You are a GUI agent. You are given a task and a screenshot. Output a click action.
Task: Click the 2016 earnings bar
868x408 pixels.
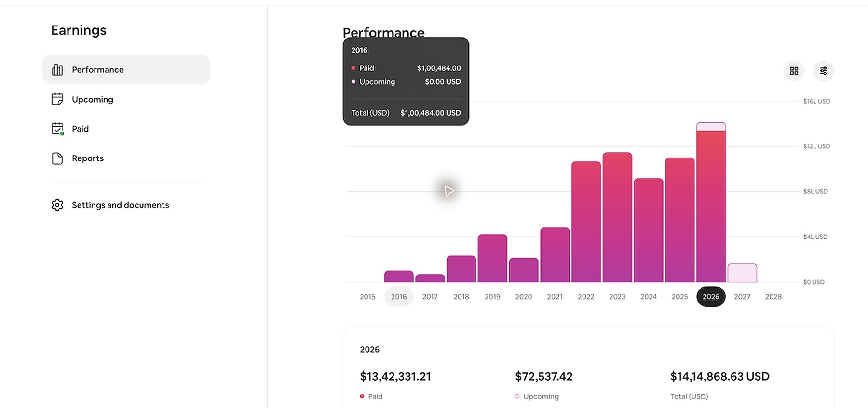click(x=399, y=276)
